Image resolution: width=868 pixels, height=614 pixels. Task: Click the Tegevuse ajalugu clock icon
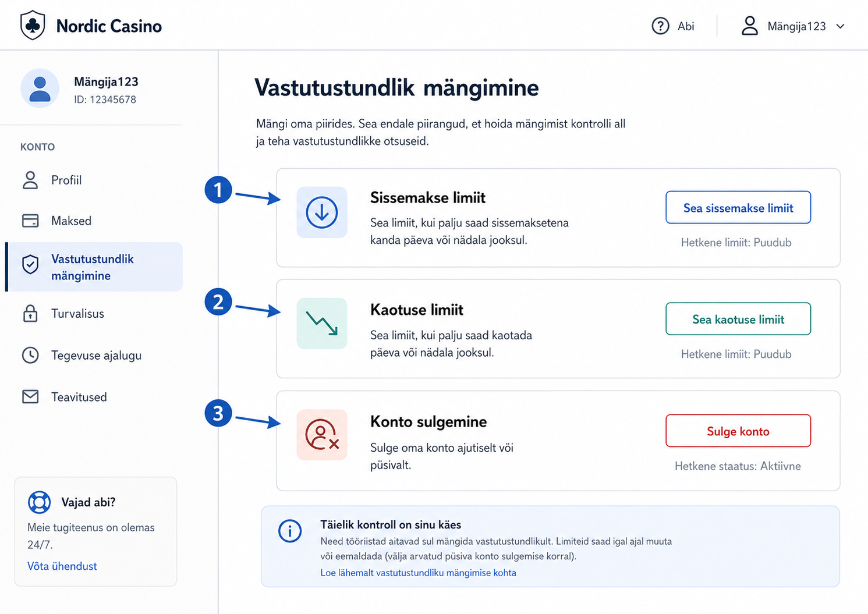tap(30, 355)
